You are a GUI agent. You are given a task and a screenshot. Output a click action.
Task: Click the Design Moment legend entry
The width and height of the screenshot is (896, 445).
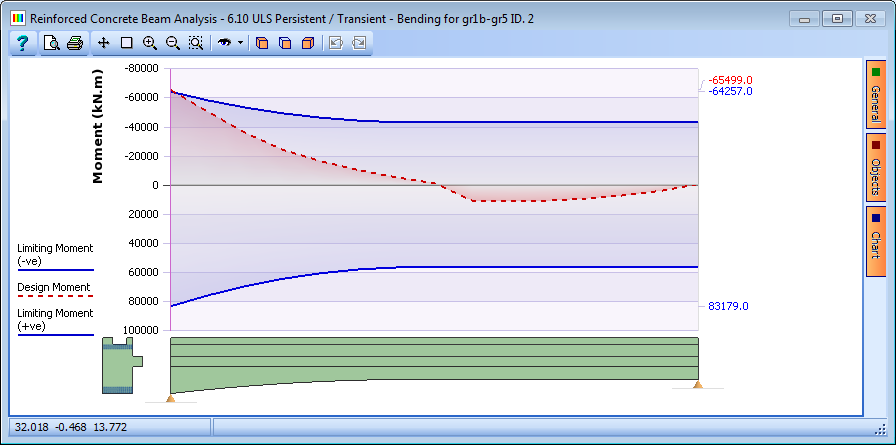coord(54,290)
